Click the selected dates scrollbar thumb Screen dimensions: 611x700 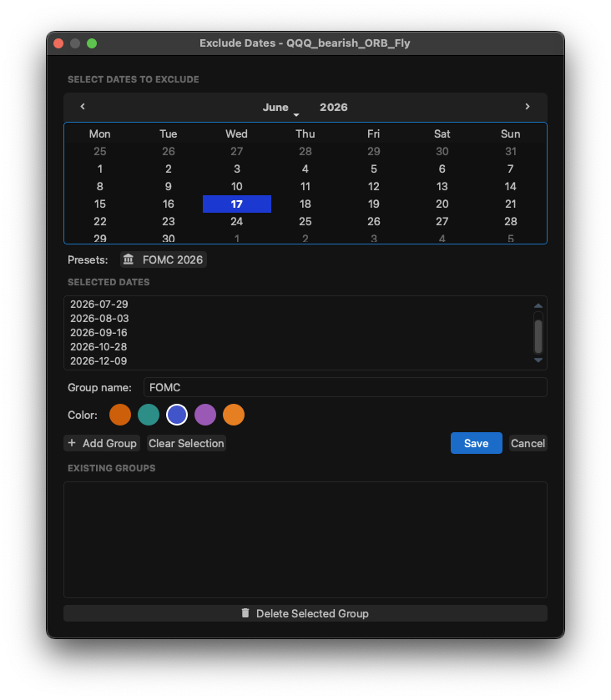(538, 336)
